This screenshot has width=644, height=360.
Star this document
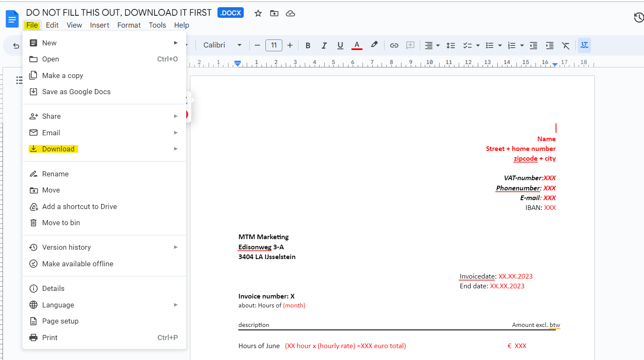click(258, 13)
